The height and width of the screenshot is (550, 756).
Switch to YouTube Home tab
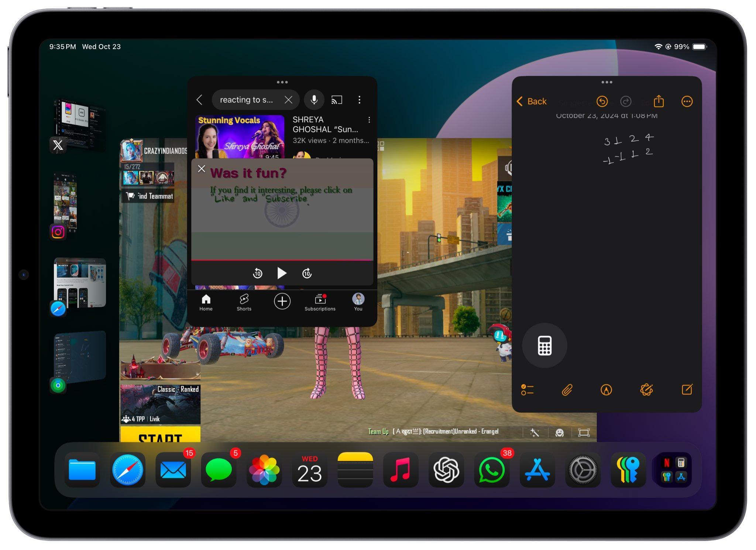[x=206, y=303]
